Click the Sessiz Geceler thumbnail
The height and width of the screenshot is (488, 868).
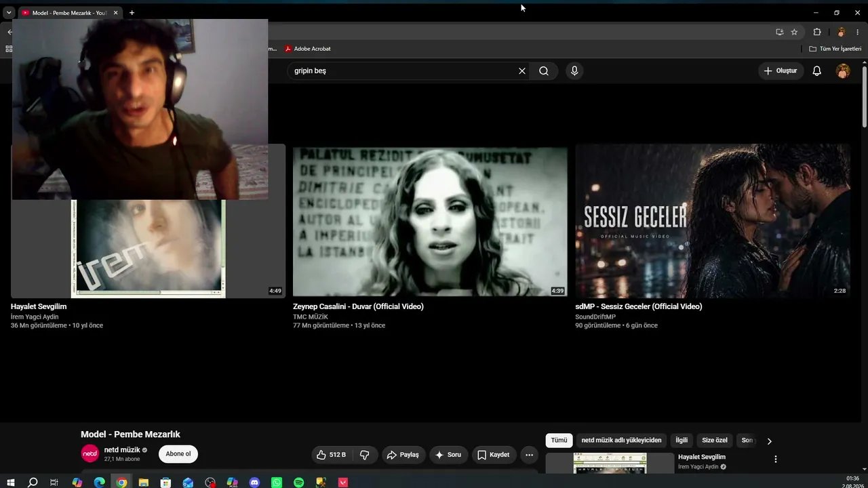[713, 221]
